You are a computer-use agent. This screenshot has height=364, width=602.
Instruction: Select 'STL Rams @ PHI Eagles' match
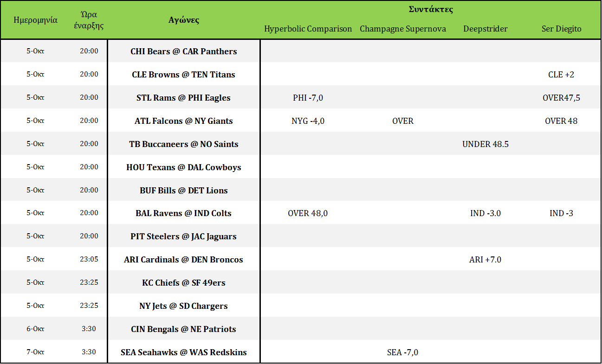[x=184, y=98]
